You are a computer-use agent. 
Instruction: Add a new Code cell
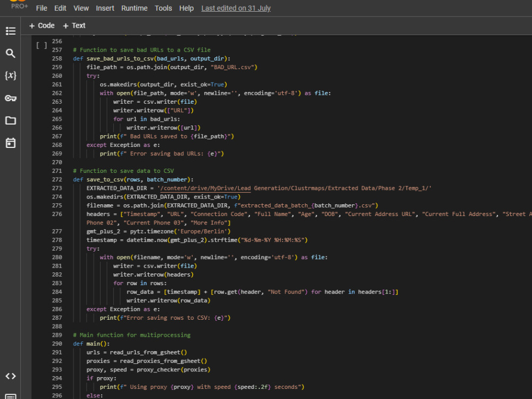(41, 26)
